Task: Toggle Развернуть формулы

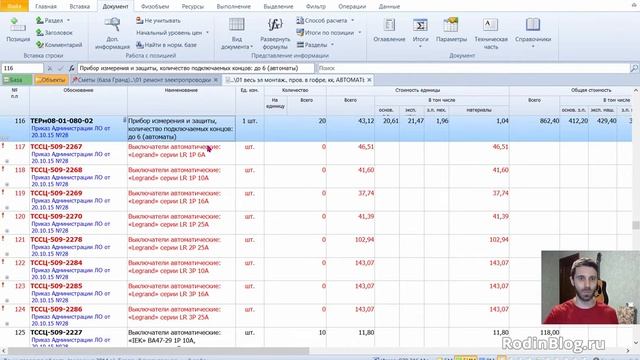Action: click(275, 33)
